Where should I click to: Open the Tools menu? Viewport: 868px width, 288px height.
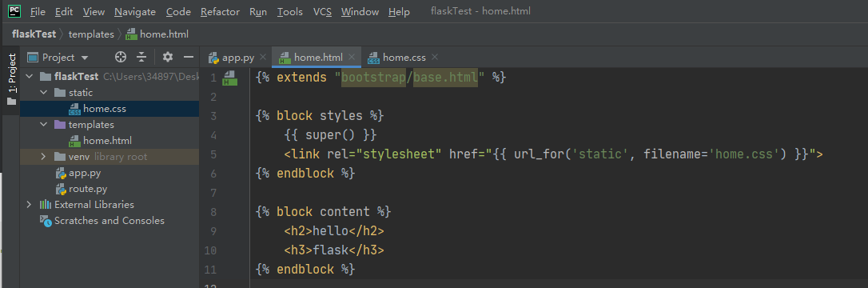coord(290,12)
